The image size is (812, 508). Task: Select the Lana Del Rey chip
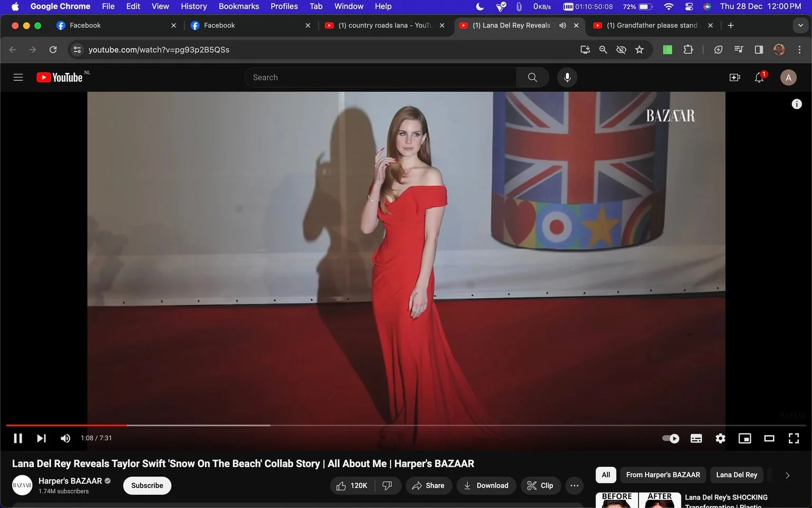736,475
